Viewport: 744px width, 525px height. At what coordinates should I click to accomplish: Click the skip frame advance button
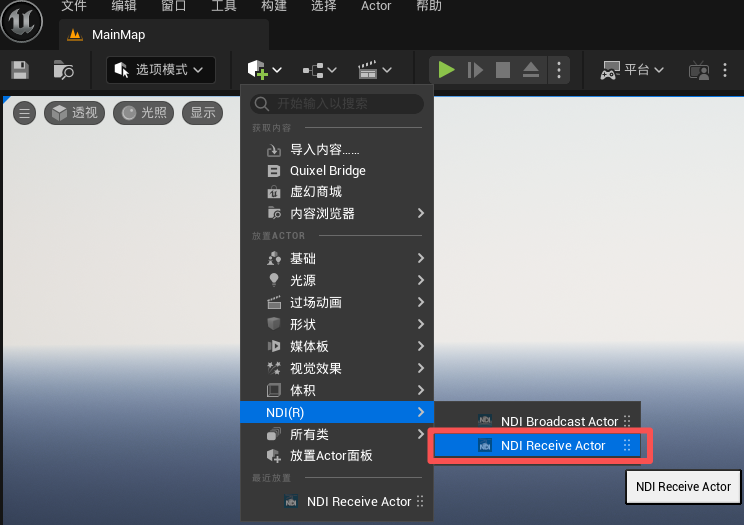[x=475, y=70]
